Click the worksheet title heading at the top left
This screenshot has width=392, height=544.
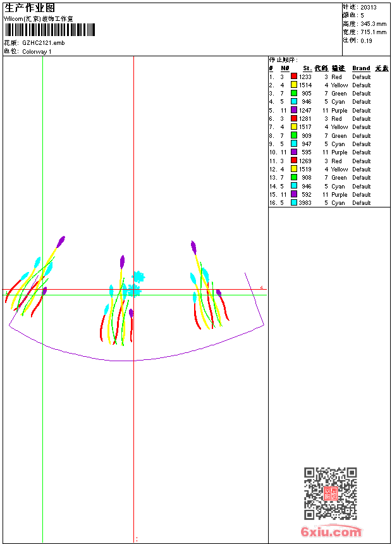30,8
